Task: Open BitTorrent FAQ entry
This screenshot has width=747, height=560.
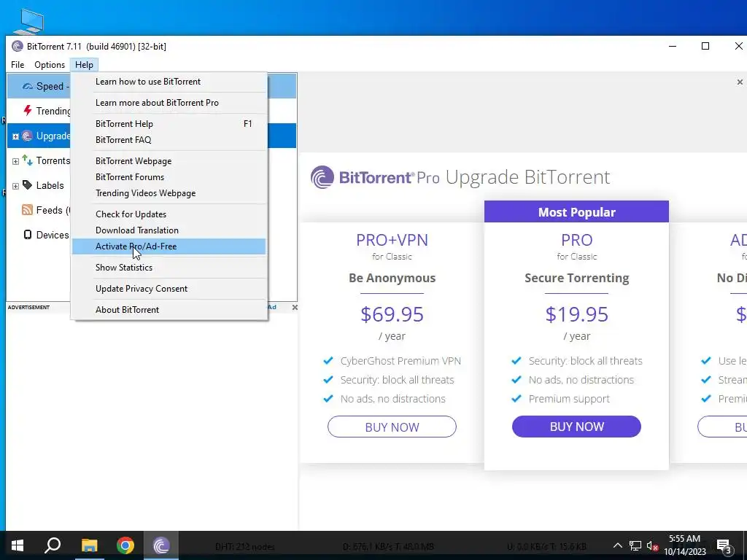Action: (x=169, y=139)
